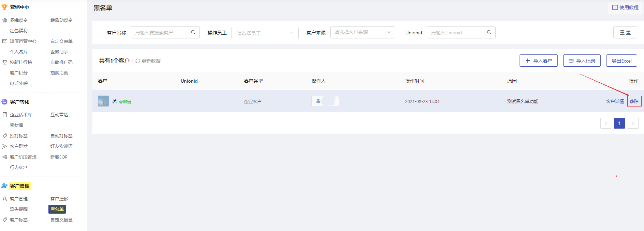Viewport: 644px width, 231px height.
Task: Focus the 客户名称 search input
Action: [165, 32]
